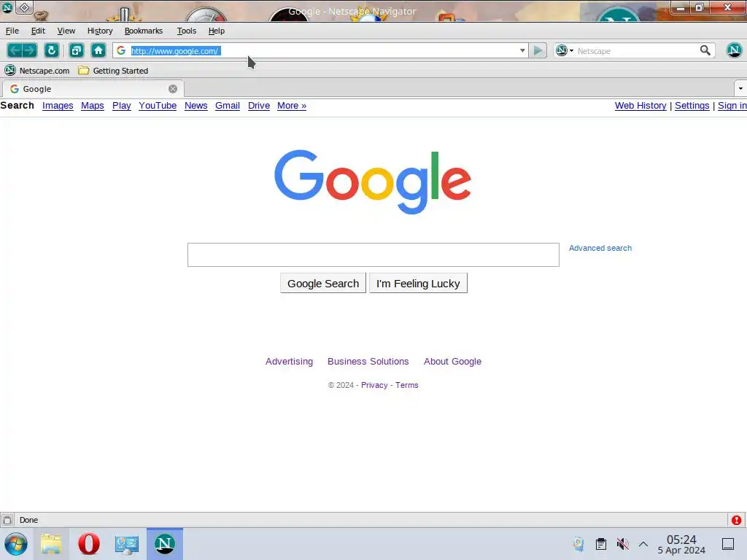Click the magnifier in the Netscape search box
The width and height of the screenshot is (747, 560).
click(x=705, y=50)
